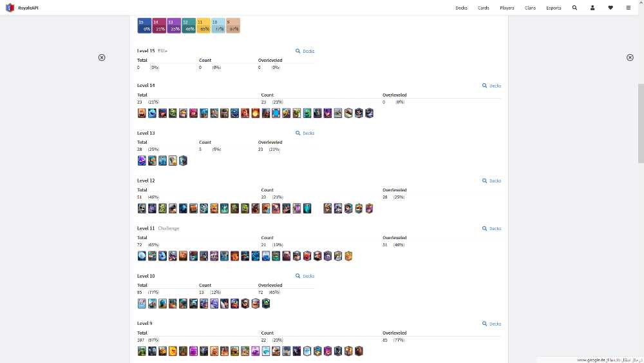Click the yellow level 11 badge
Screen dimensions: 644x363
[x=204, y=26]
